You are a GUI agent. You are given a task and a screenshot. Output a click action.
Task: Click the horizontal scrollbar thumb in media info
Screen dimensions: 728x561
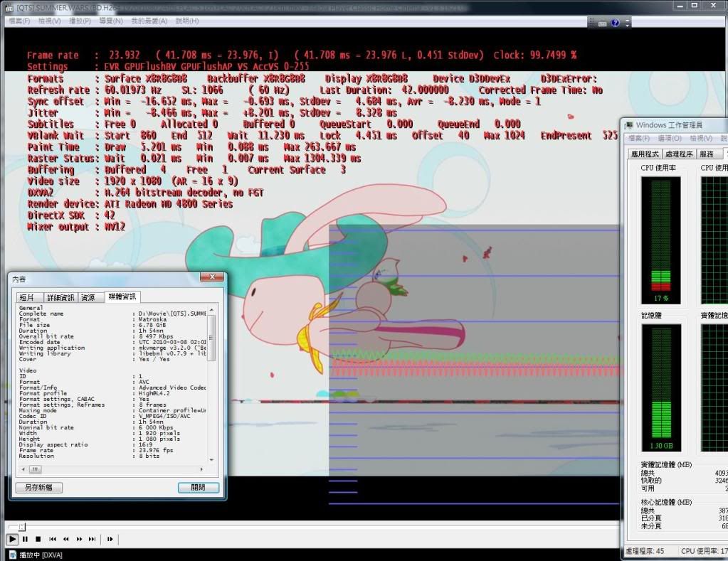coord(36,469)
